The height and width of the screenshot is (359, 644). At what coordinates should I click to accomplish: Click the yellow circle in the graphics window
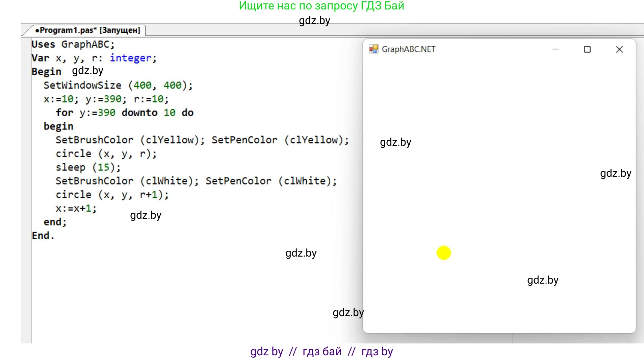click(443, 253)
